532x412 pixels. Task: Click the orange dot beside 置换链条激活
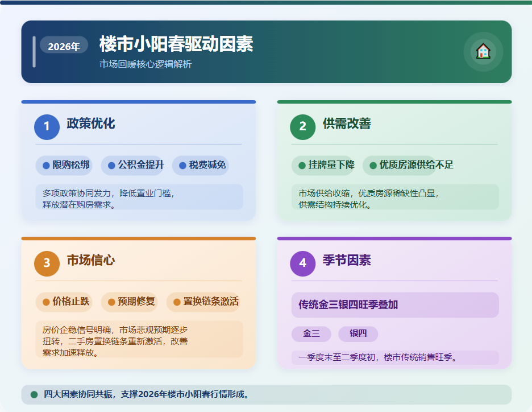coord(177,302)
